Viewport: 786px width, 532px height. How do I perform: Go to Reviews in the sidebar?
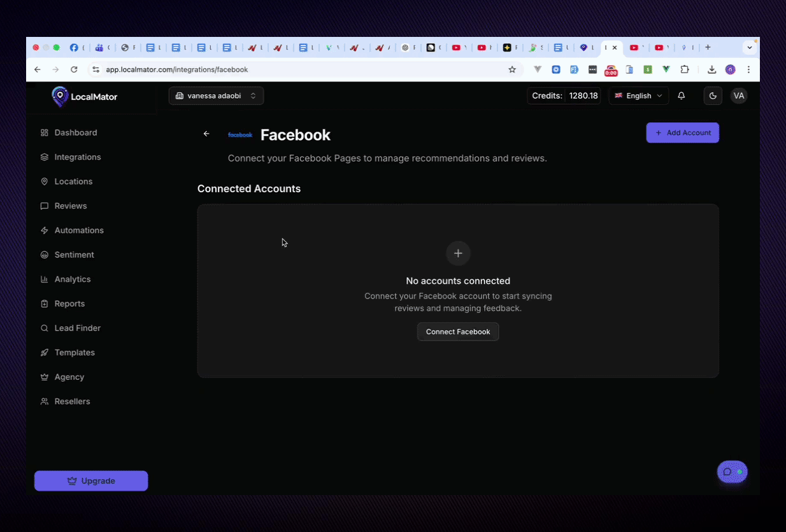click(x=70, y=206)
